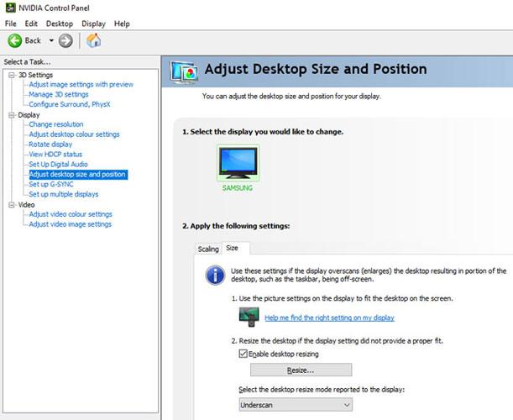Click the blue information icon
The height and width of the screenshot is (420, 513).
pos(216,276)
